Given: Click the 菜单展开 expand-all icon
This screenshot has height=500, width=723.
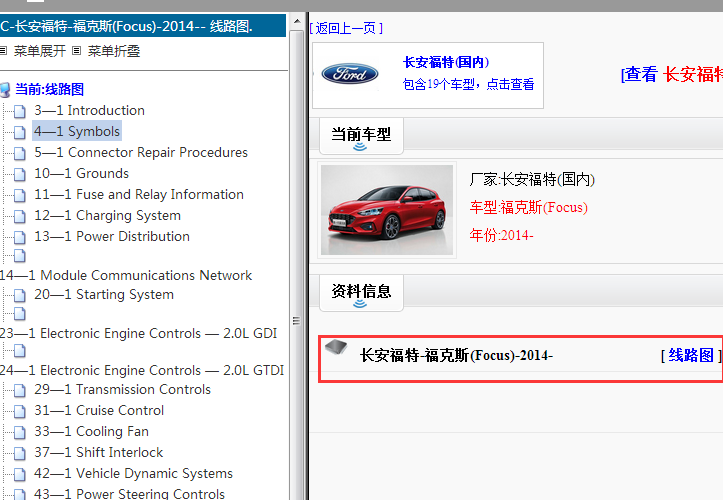Looking at the screenshot, I should tap(3, 51).
